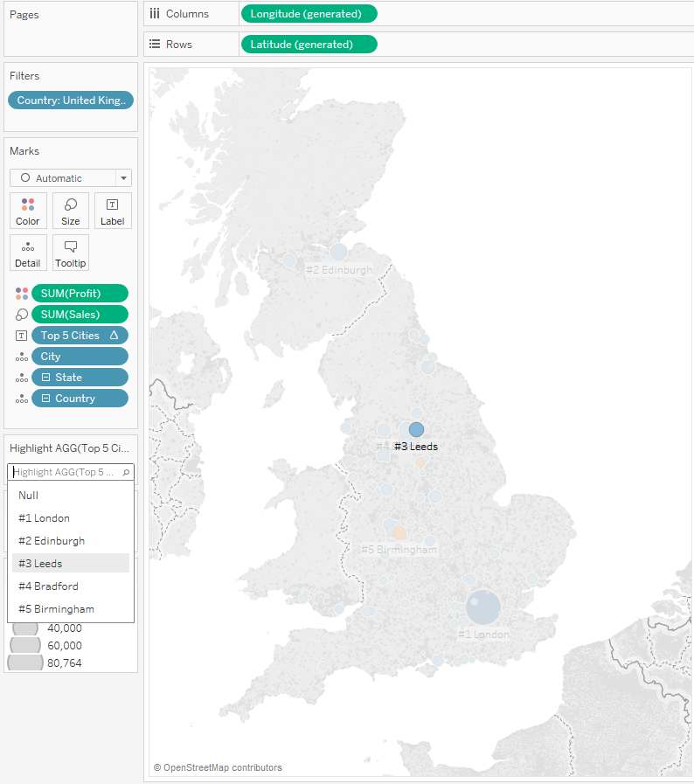The height and width of the screenshot is (784, 694).
Task: Click the Detail mark button
Action: coord(28,253)
